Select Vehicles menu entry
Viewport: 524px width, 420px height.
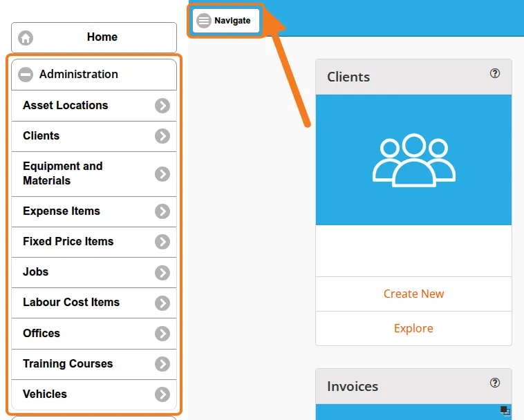(x=94, y=394)
